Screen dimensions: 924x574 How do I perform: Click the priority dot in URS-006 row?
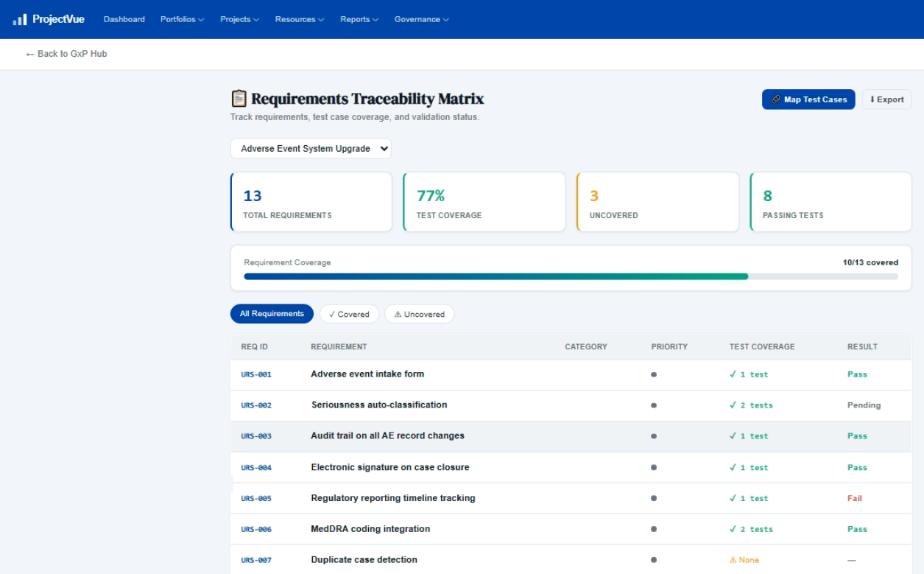click(x=654, y=529)
